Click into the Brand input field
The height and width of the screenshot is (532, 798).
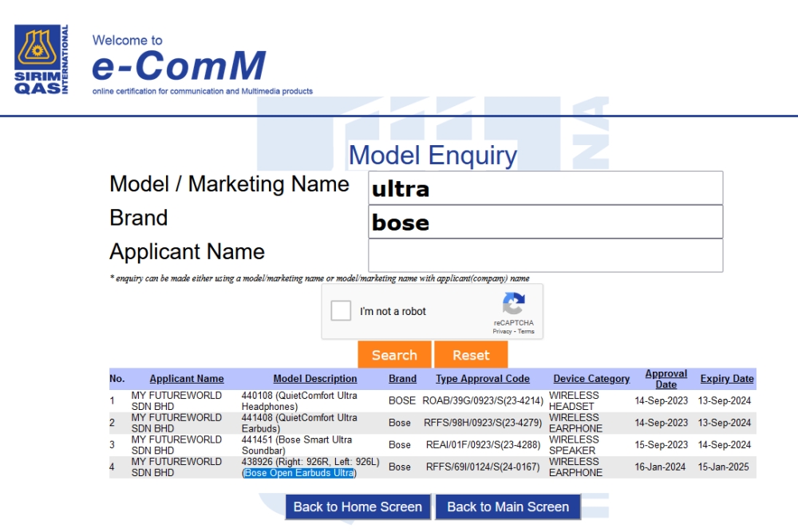[x=545, y=222]
